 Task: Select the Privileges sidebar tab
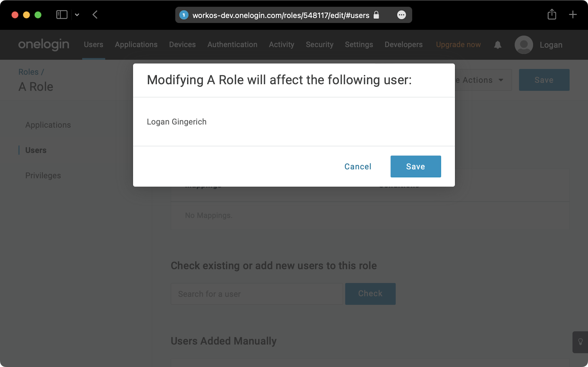pos(43,175)
